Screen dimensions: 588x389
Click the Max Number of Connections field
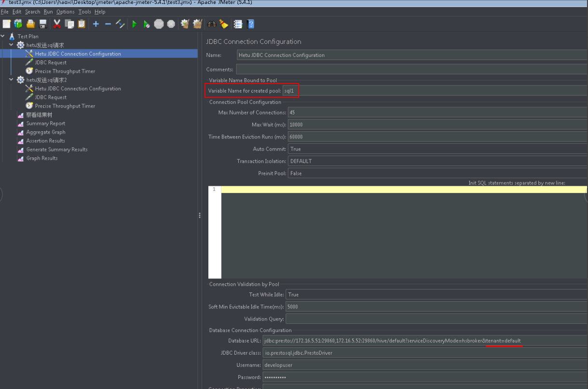[x=438, y=112]
